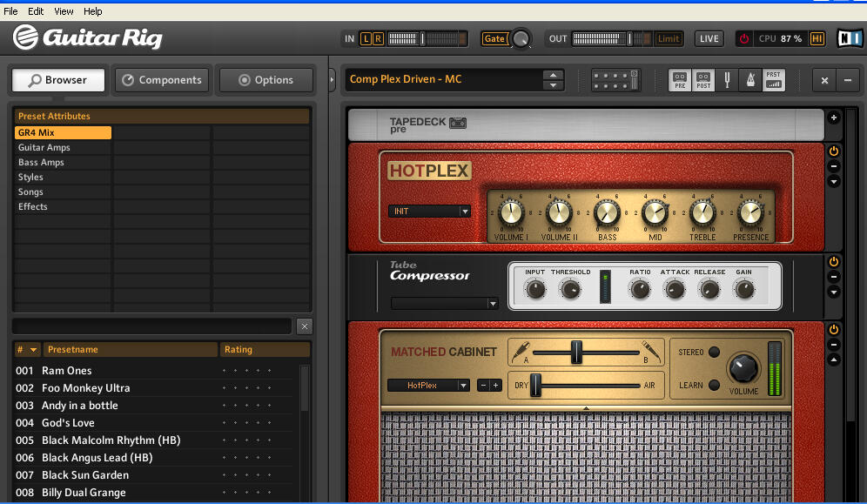Collapse all rack components with minus button
Viewport: 867px width, 504px height.
pyautogui.click(x=847, y=80)
